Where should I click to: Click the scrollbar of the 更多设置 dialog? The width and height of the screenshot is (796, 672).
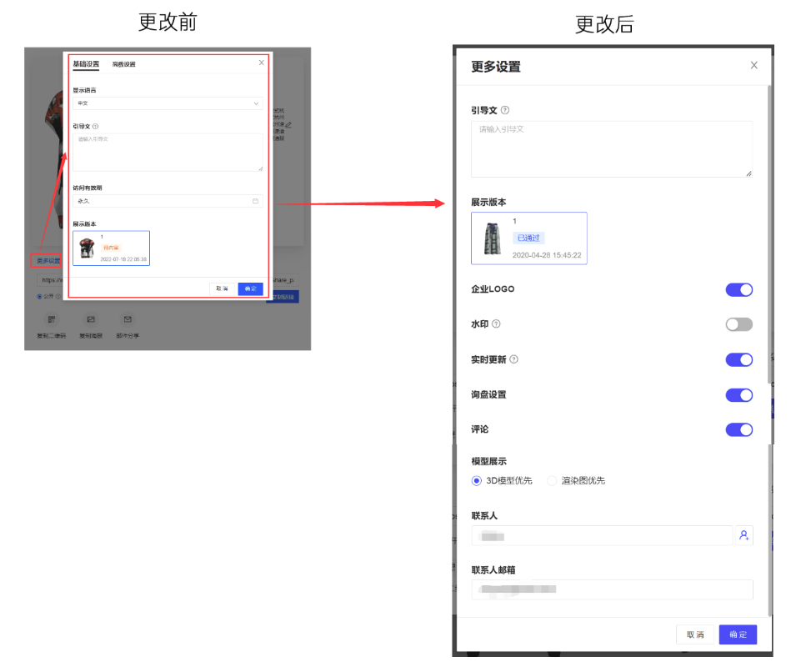coord(768,233)
